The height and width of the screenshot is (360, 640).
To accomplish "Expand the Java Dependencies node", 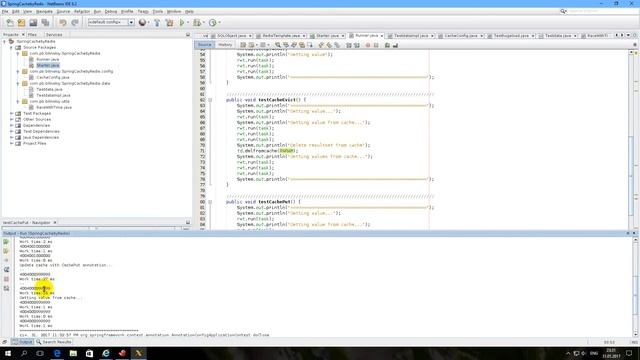I will (x=11, y=138).
